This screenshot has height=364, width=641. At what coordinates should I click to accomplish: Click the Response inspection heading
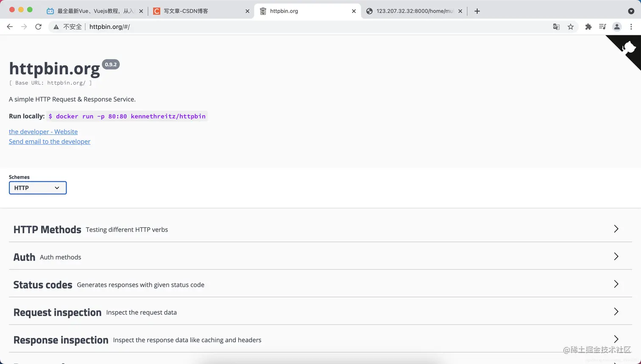61,340
